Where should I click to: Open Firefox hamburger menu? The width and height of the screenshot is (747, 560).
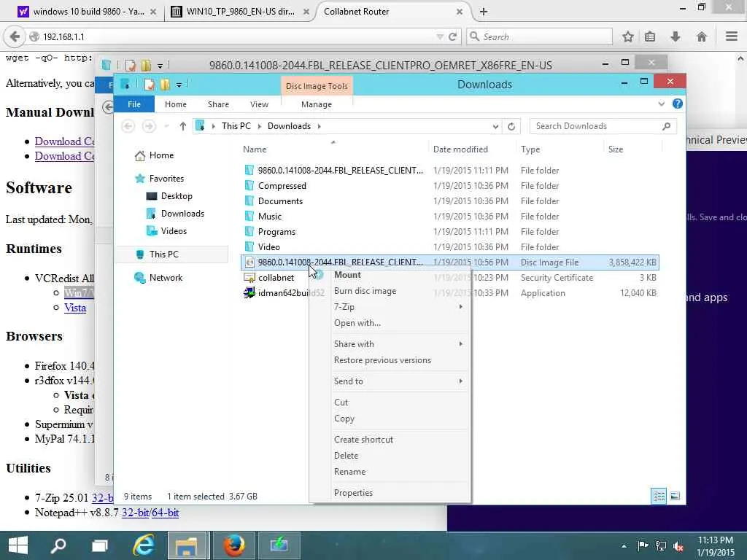[732, 36]
